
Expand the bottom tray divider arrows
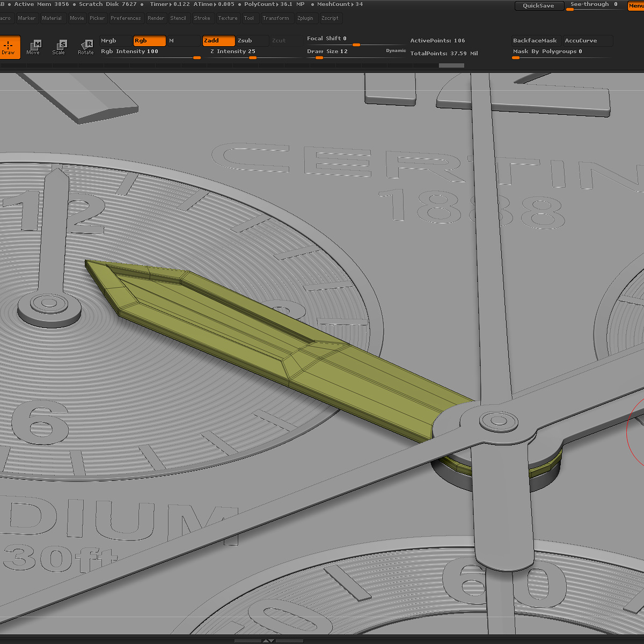click(x=268, y=641)
